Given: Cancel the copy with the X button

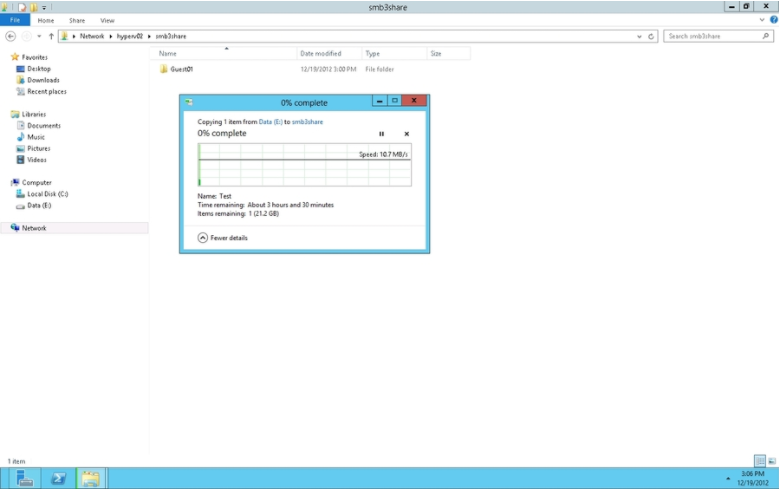Looking at the screenshot, I should [406, 134].
